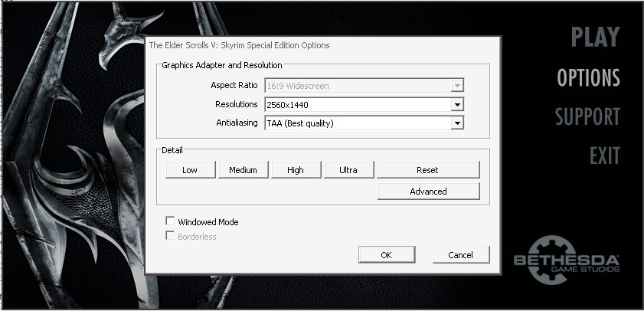
Task: Set detail preset to Ultra
Action: pos(348,170)
